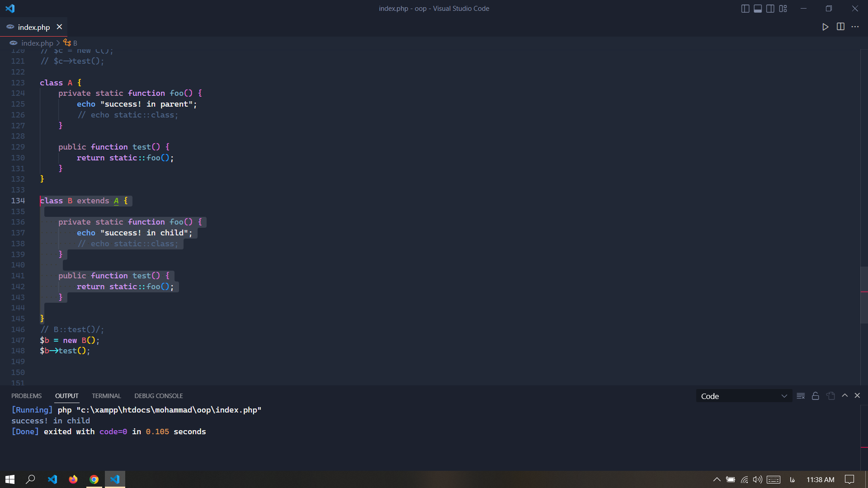Click 'success! in child' output text
Image resolution: width=868 pixels, height=488 pixels.
tap(51, 421)
